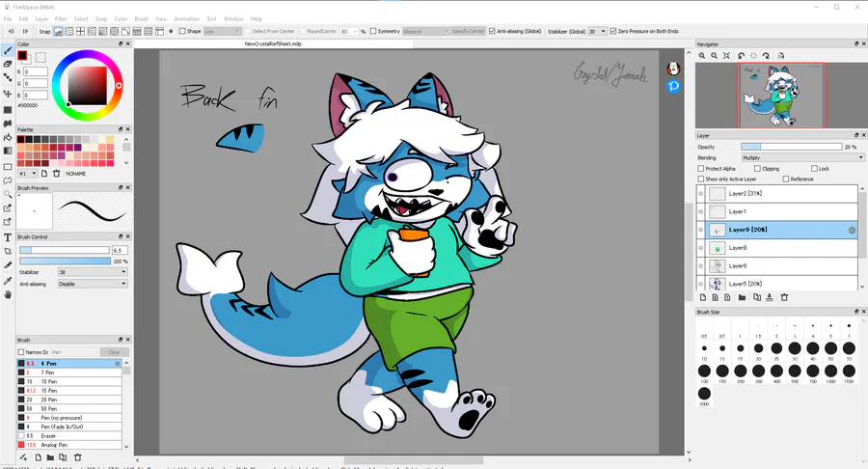
Task: Delete the selected layer
Action: click(784, 297)
